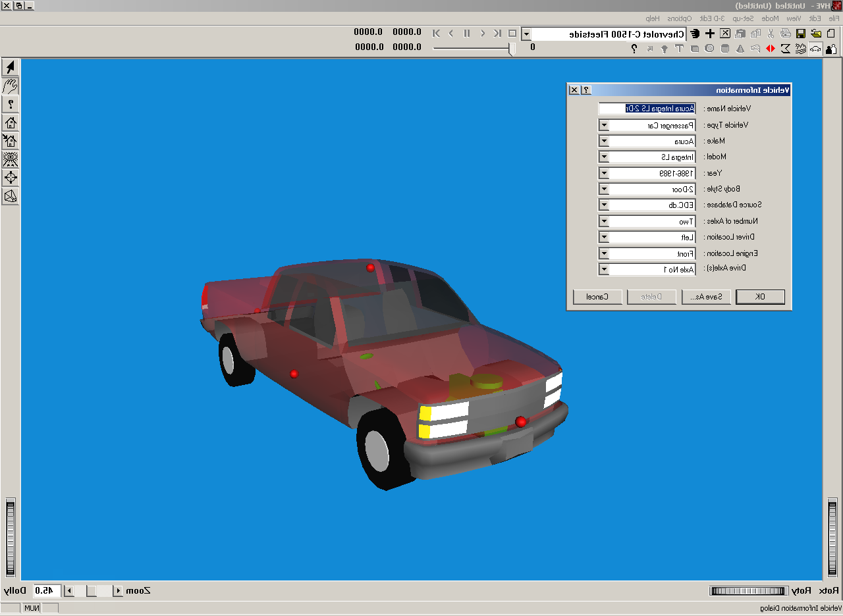The height and width of the screenshot is (616, 843).
Task: Click the stop square playback button
Action: pos(512,33)
